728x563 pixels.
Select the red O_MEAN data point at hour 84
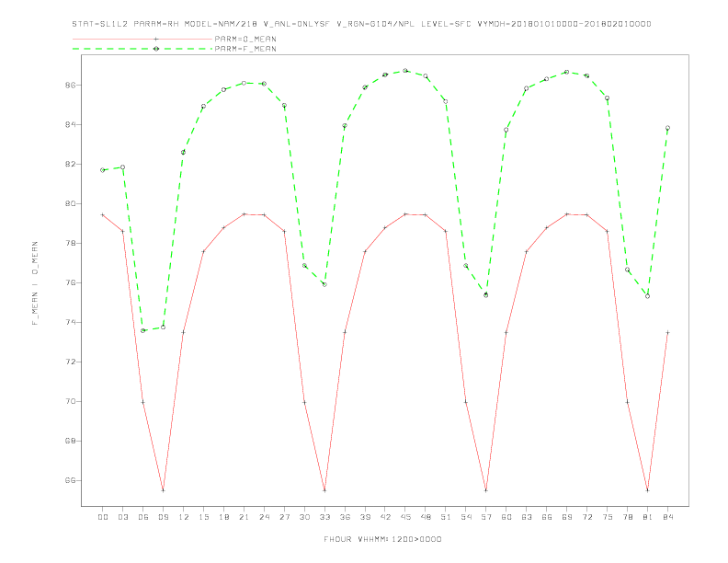667,333
